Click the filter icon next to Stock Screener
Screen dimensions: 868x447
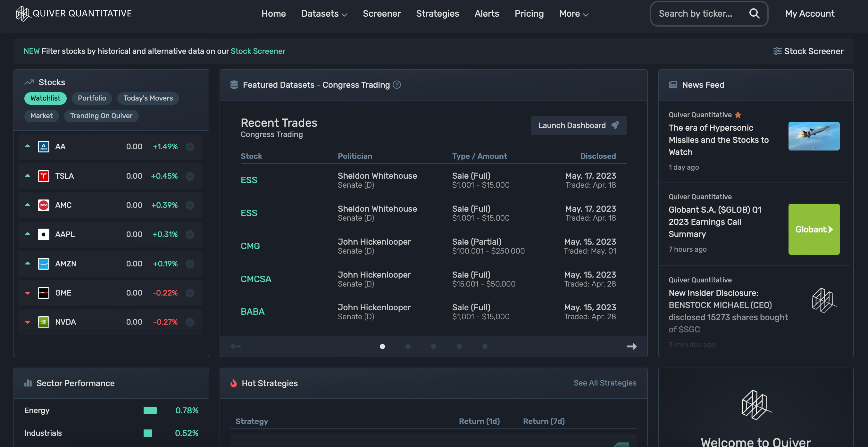click(778, 51)
